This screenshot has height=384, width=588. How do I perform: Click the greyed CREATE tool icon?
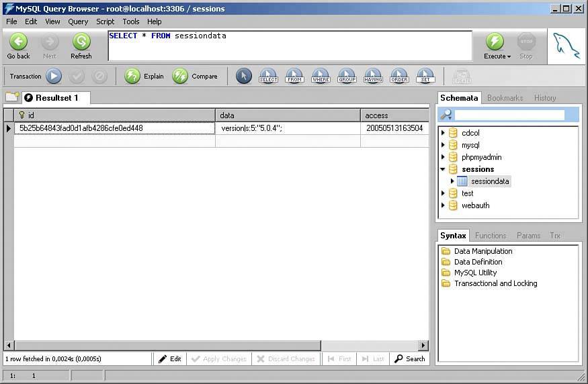coord(462,77)
